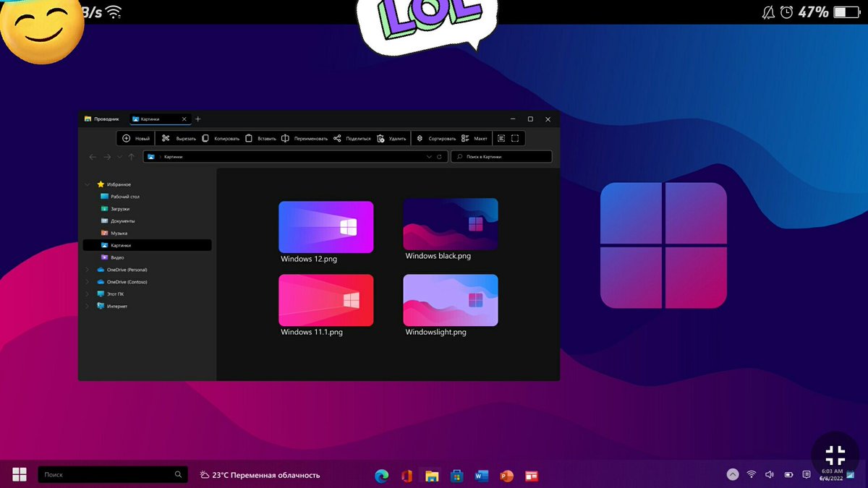Select Картинки in sidebar
Viewport: 868px width, 488px height.
pyautogui.click(x=148, y=245)
